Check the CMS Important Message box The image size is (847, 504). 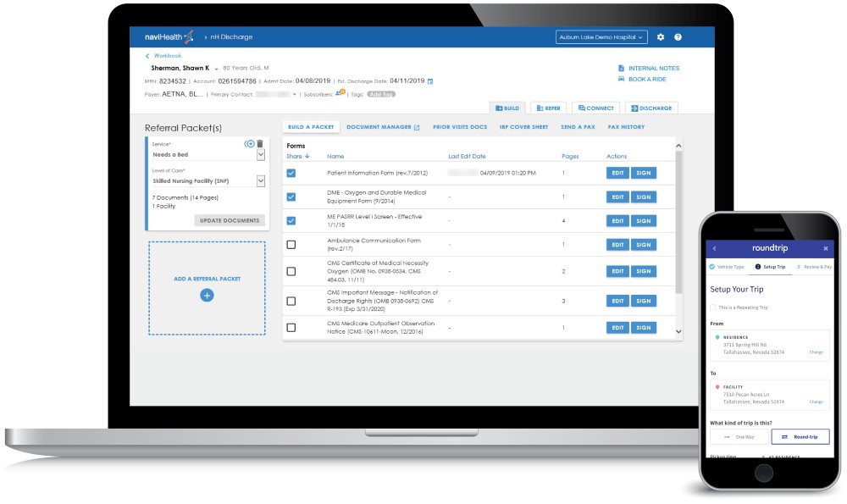[291, 301]
